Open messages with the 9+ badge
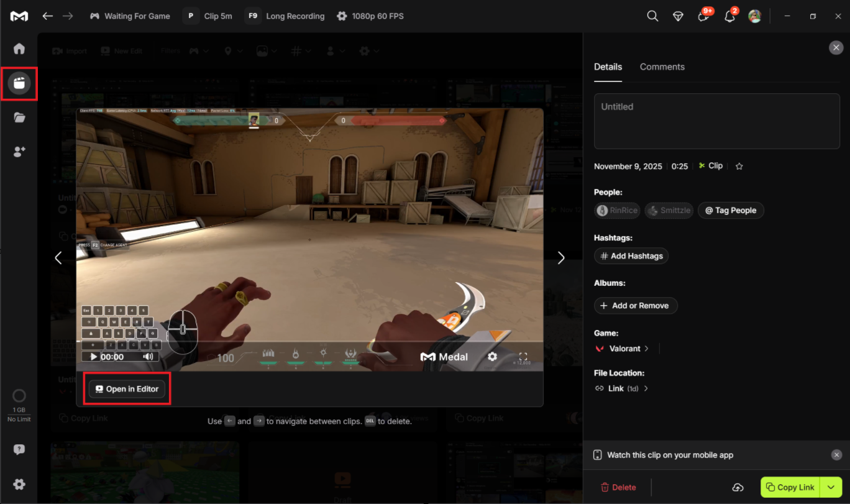850x504 pixels. point(705,16)
